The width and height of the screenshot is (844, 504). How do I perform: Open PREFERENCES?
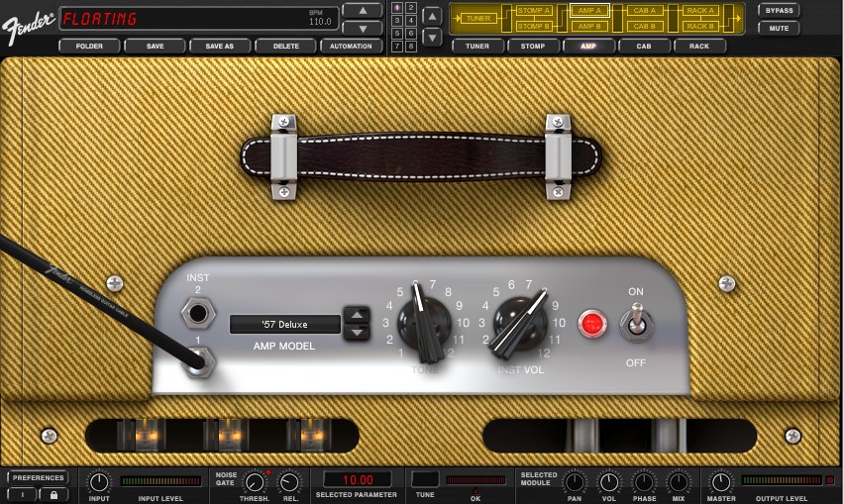(x=39, y=477)
